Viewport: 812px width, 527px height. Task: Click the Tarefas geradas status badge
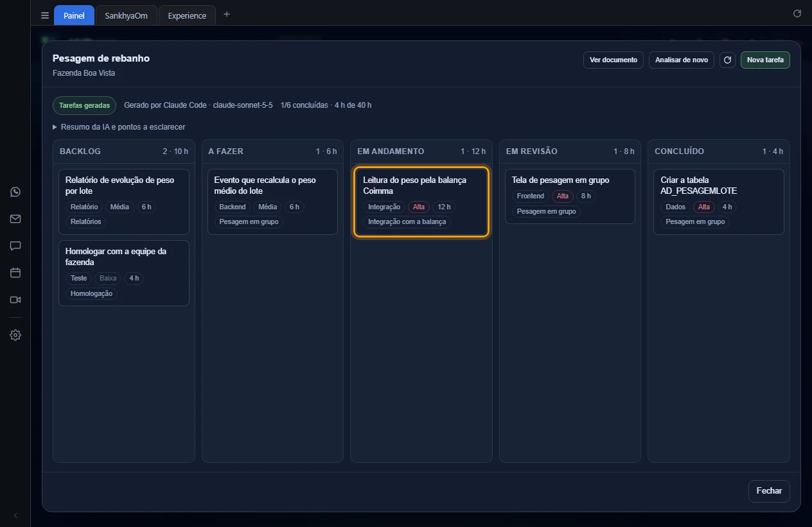[84, 105]
